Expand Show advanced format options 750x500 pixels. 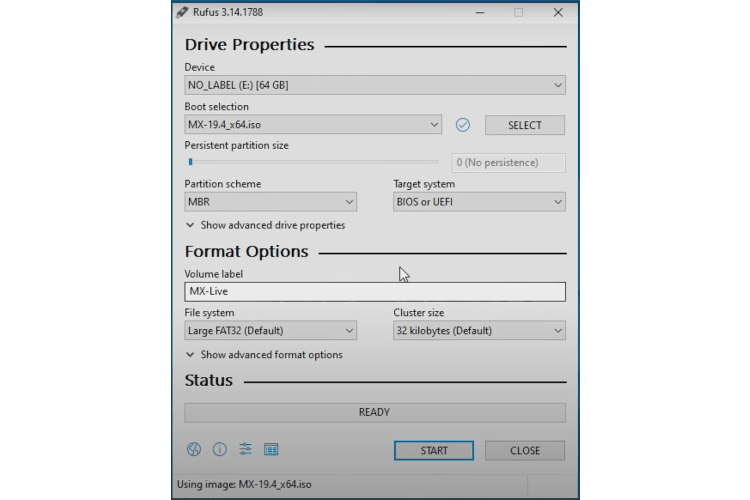pyautogui.click(x=264, y=355)
